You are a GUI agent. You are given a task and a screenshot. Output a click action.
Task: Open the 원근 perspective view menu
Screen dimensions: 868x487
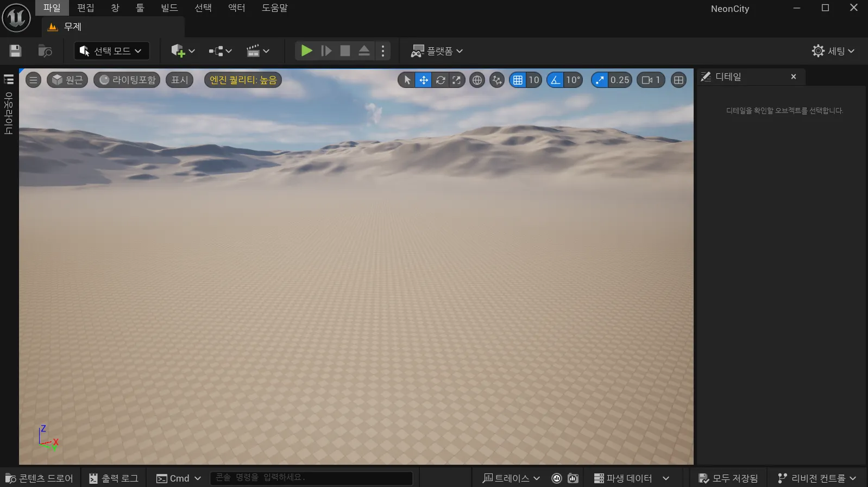click(67, 80)
